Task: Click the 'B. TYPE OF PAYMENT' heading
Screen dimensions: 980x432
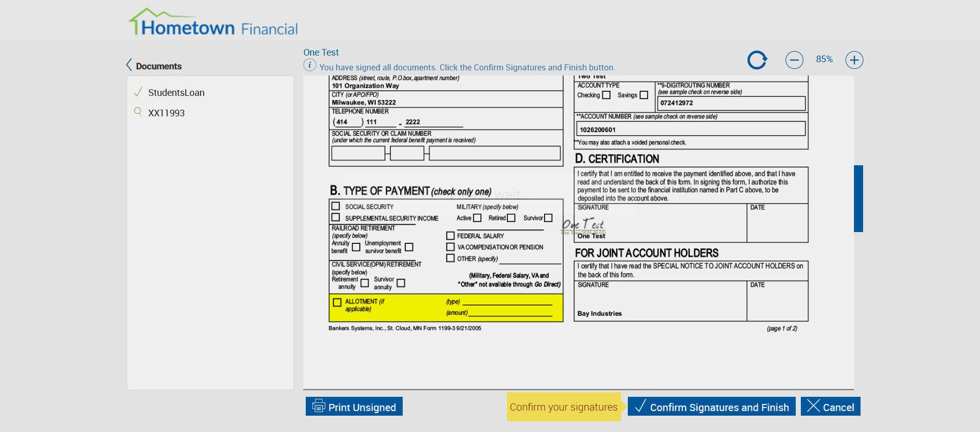Action: (x=410, y=191)
